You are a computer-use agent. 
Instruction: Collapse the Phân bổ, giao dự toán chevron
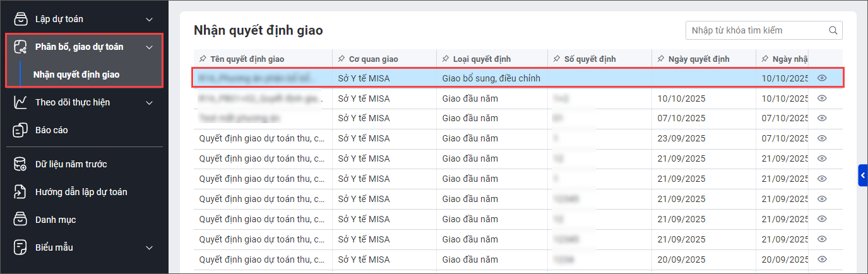pyautogui.click(x=149, y=47)
